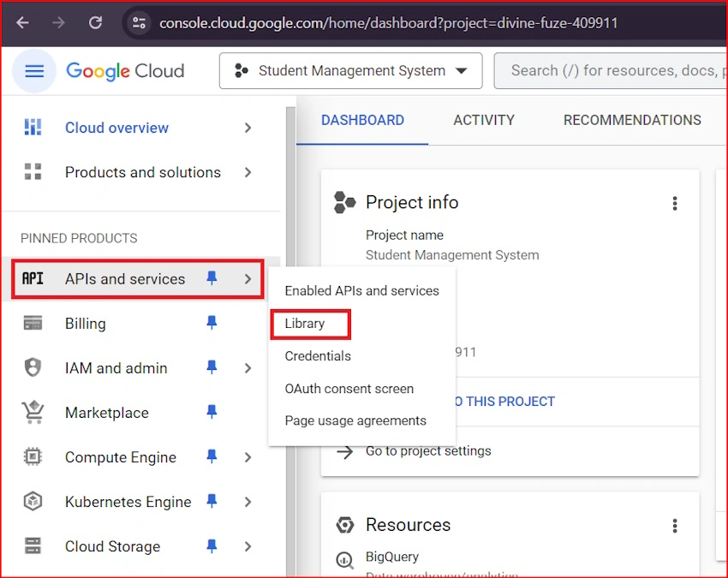The height and width of the screenshot is (578, 728).
Task: Open Cloud overview in the sidebar
Action: pos(116,128)
